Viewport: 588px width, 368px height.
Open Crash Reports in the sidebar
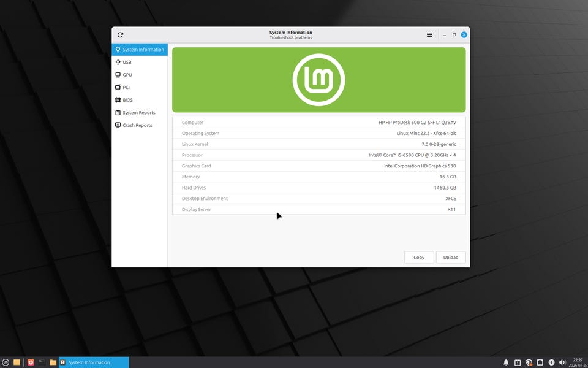click(140, 125)
